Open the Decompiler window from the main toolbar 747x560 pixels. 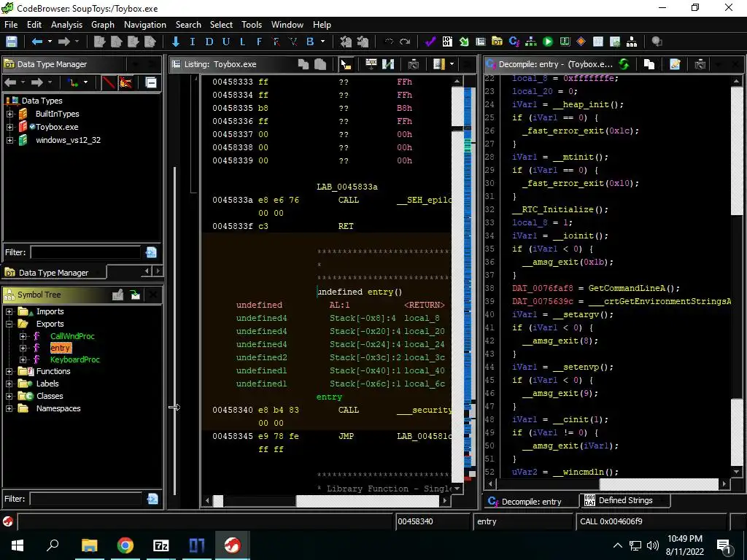514,42
